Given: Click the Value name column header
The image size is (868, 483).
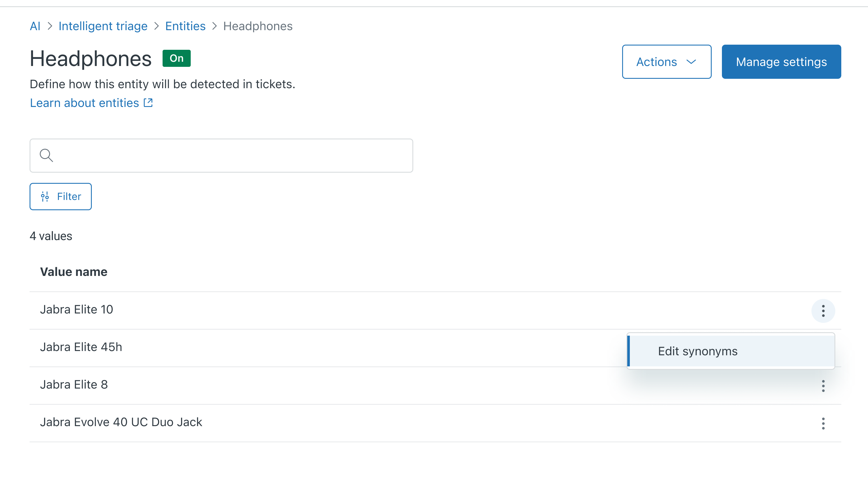Looking at the screenshot, I should (73, 272).
